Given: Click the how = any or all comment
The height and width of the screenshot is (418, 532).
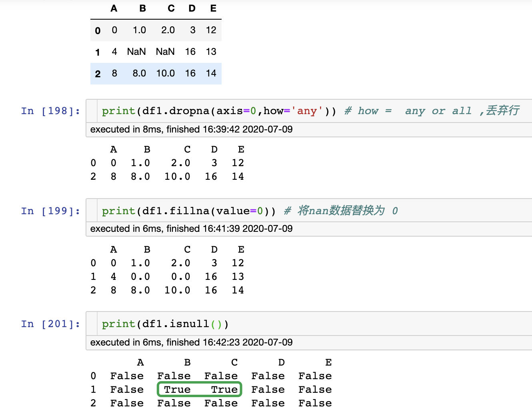Looking at the screenshot, I should [432, 111].
